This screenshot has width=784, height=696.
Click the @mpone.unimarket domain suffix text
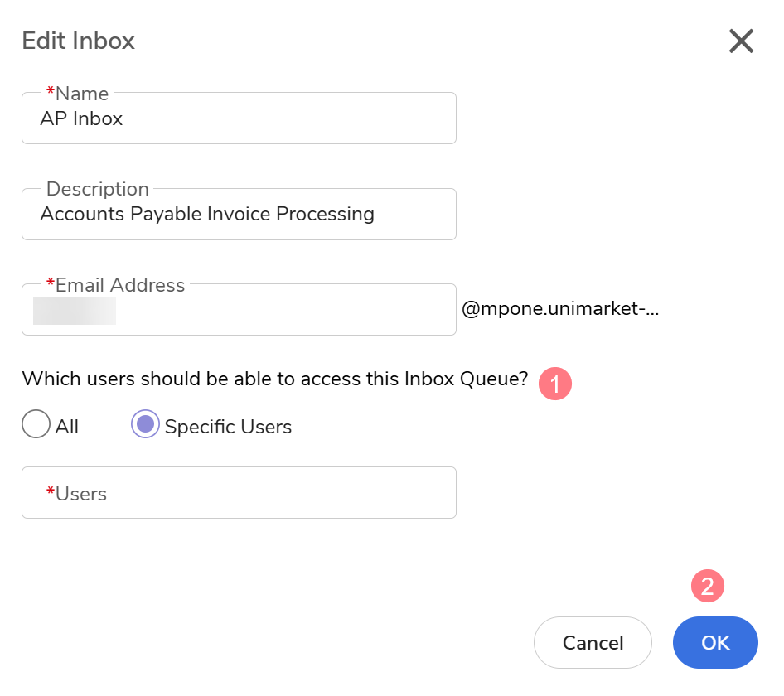coord(560,311)
